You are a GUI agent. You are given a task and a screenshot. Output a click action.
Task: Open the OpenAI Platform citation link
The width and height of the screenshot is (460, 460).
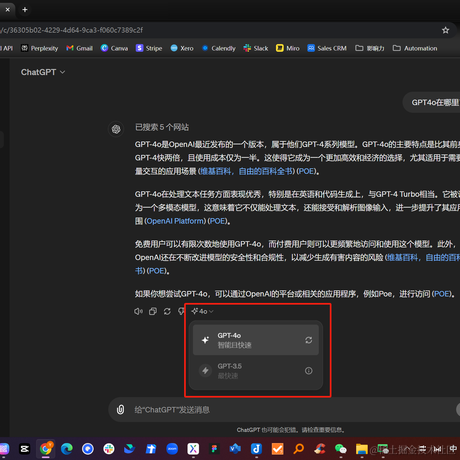pos(175,221)
